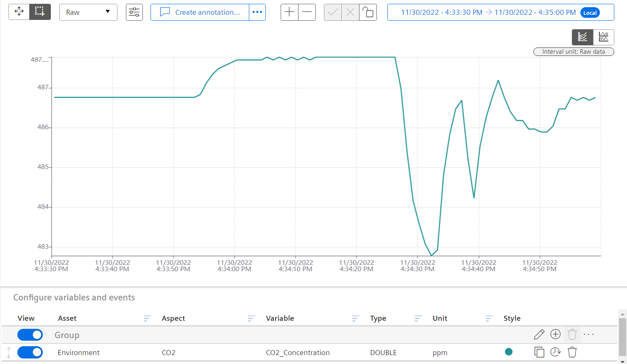
Task: Open Type column filter menu
Action: 418,318
